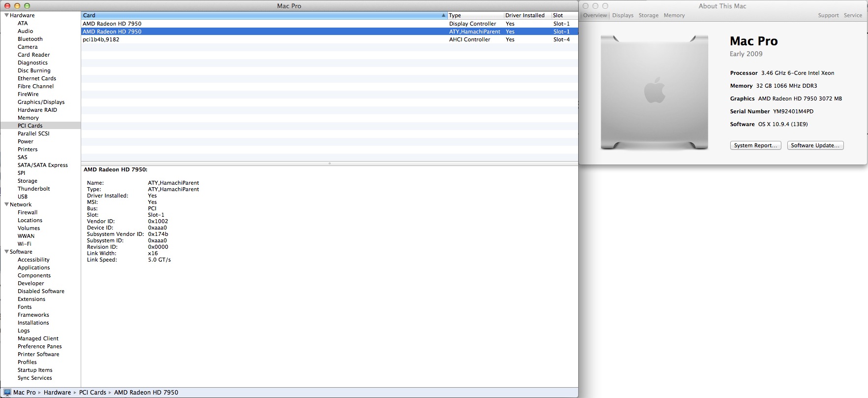Viewport: 868px width, 398px height.
Task: Open the Service link
Action: (x=853, y=15)
